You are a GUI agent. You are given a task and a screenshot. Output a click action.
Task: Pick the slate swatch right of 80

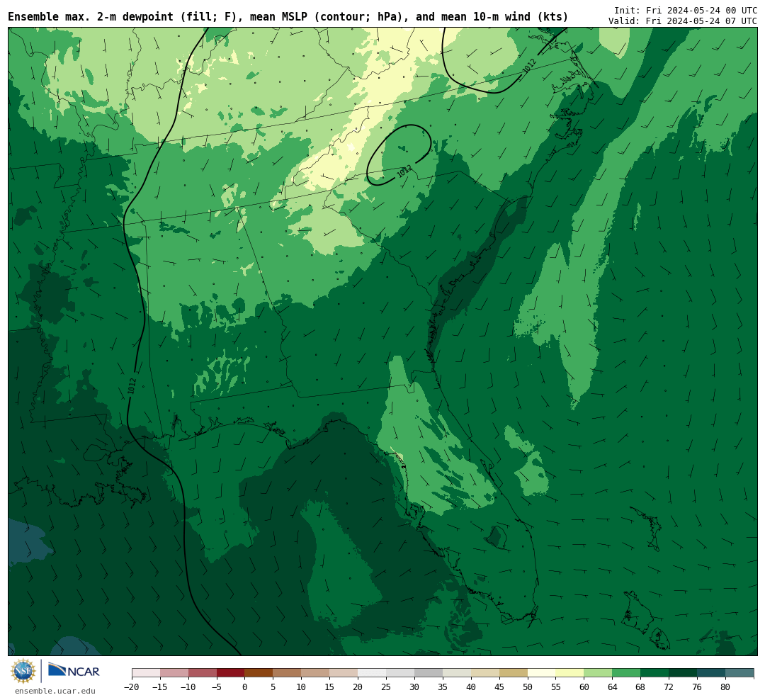(739, 673)
